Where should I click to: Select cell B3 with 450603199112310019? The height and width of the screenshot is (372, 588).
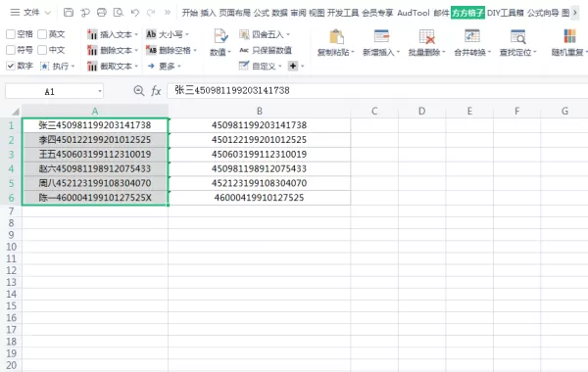coord(260,154)
